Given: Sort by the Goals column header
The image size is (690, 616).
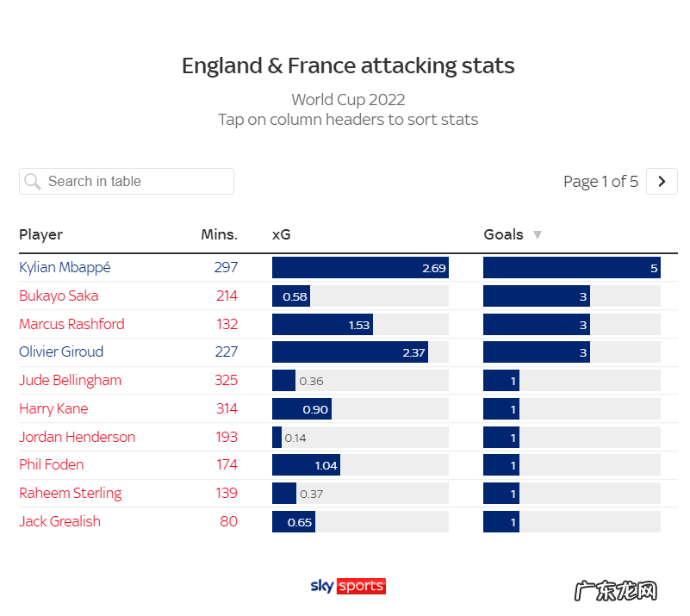Looking at the screenshot, I should [x=504, y=234].
